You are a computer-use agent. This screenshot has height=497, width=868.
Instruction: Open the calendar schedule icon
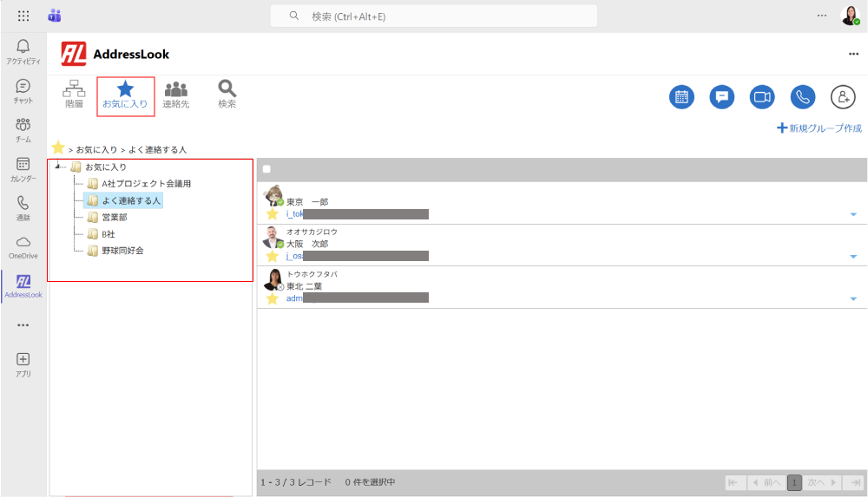click(681, 97)
